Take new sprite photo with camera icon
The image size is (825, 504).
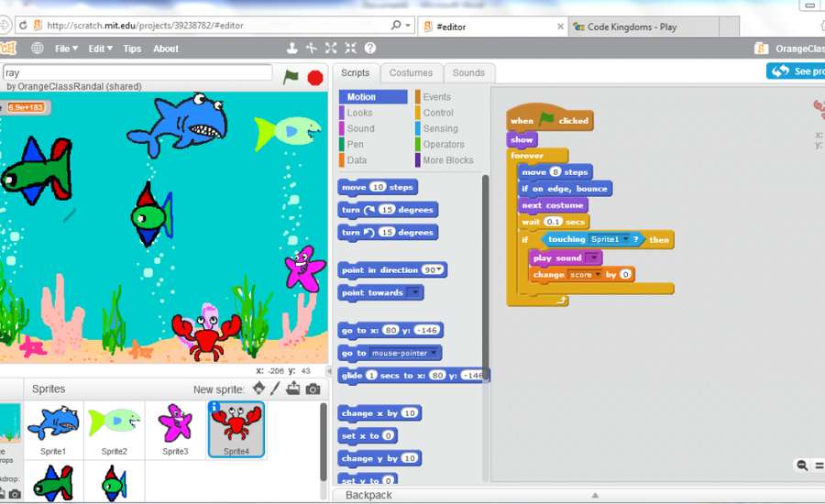click(x=313, y=389)
